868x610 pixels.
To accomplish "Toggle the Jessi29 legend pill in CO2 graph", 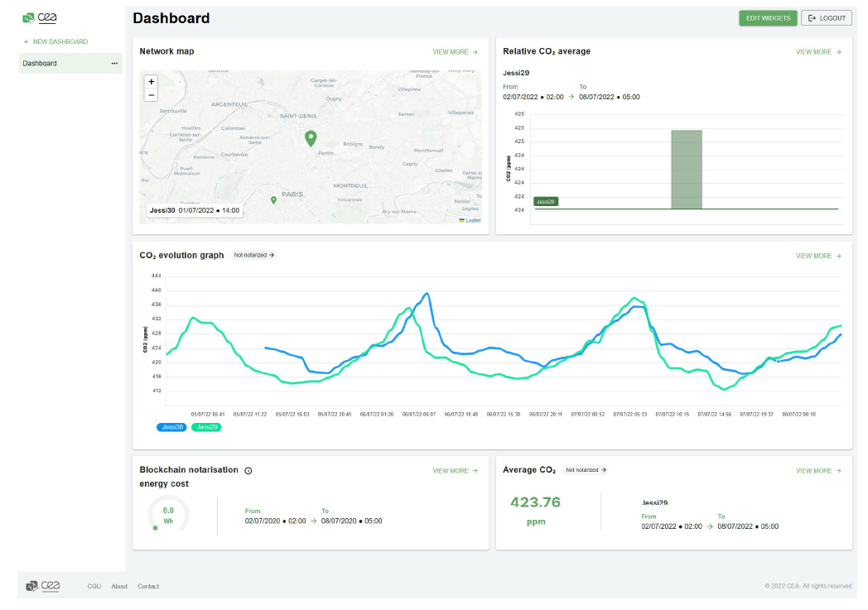I will pyautogui.click(x=206, y=427).
